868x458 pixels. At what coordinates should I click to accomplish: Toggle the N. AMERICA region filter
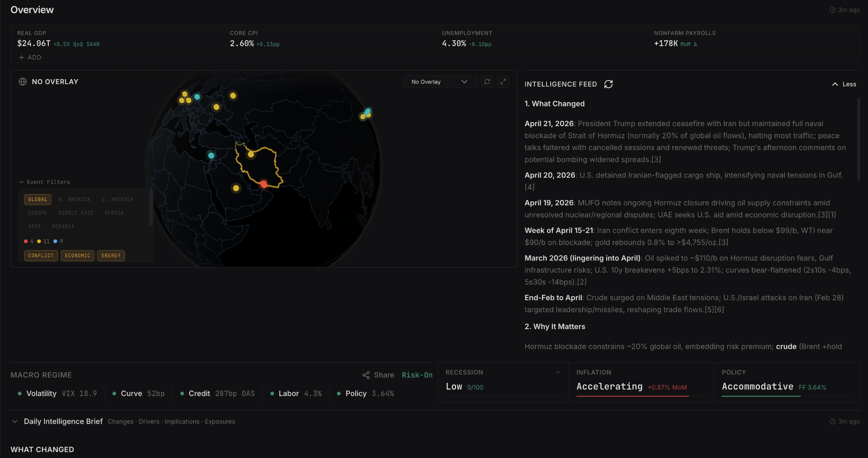pos(74,199)
